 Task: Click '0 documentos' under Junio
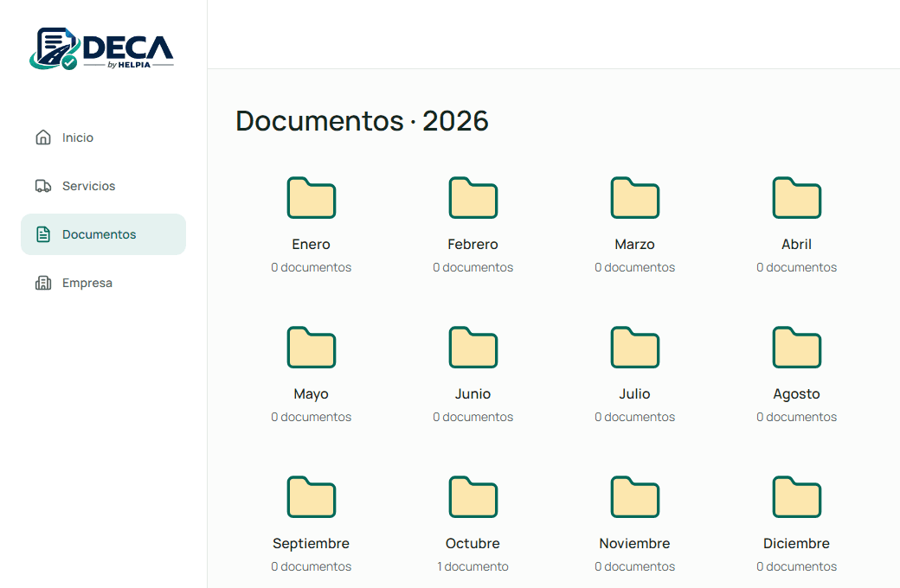click(473, 417)
